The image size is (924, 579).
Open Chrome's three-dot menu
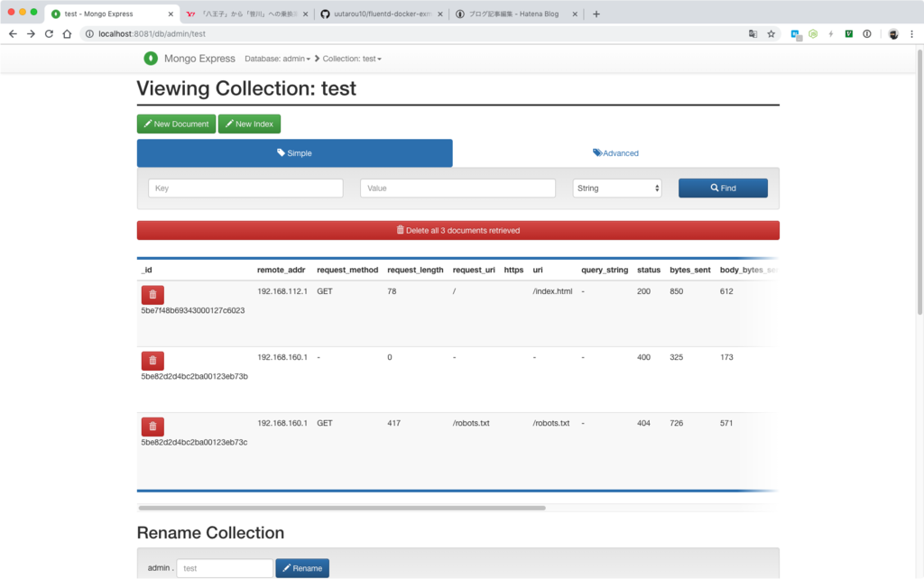[911, 33]
